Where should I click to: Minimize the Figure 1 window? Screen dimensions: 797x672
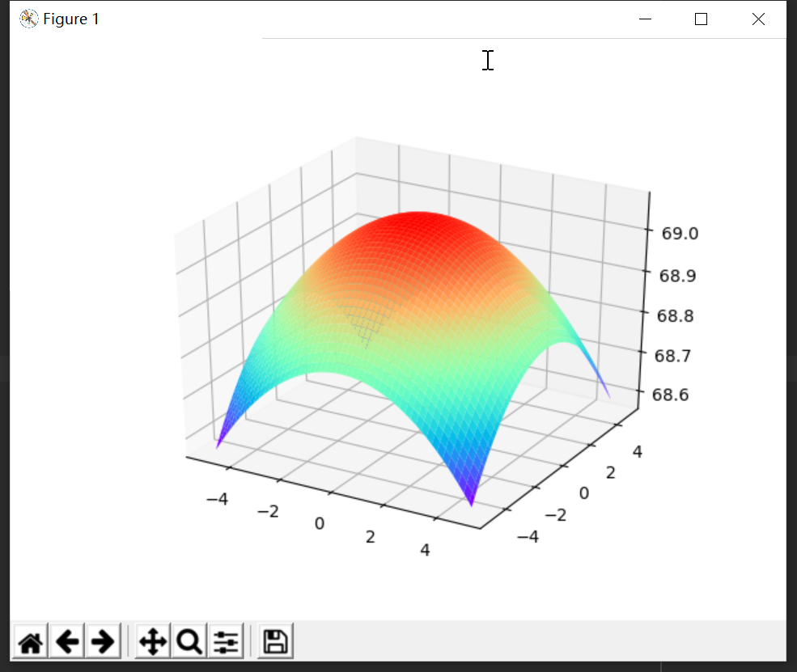pyautogui.click(x=645, y=19)
